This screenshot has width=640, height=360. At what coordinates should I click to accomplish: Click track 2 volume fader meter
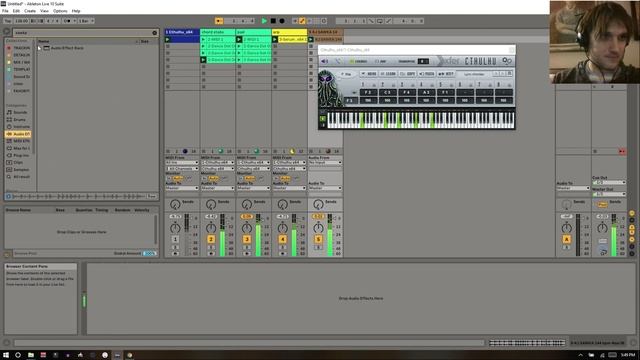222,235
